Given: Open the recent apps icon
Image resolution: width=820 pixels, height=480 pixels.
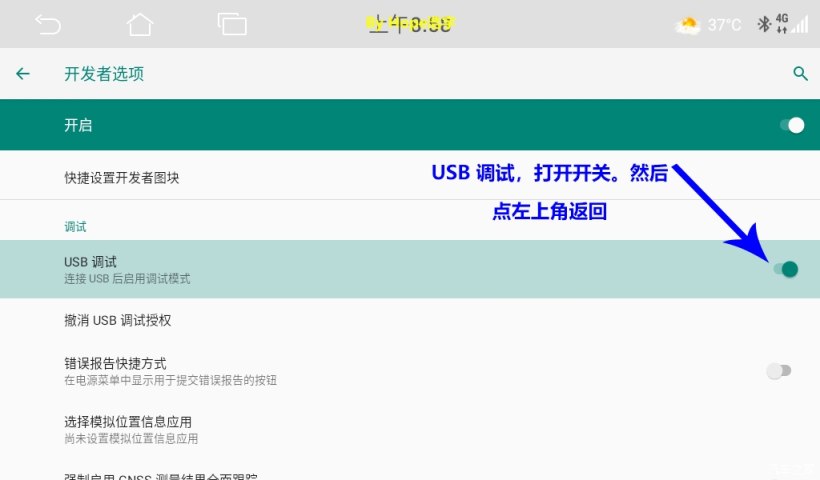Looking at the screenshot, I should tap(232, 24).
